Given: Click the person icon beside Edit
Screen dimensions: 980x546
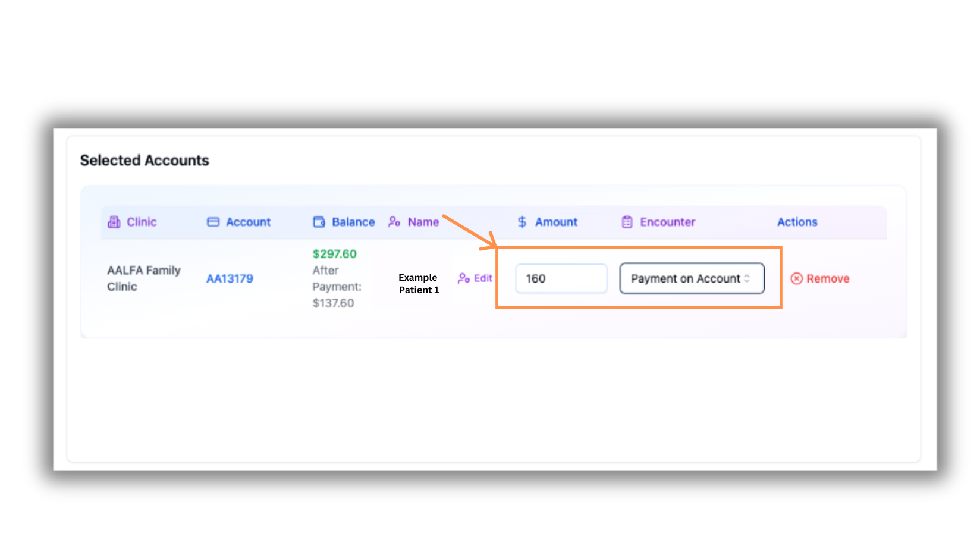Looking at the screenshot, I should click(464, 278).
